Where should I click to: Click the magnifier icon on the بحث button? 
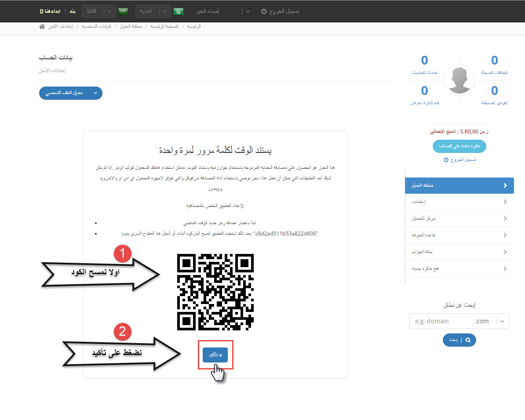pos(468,340)
